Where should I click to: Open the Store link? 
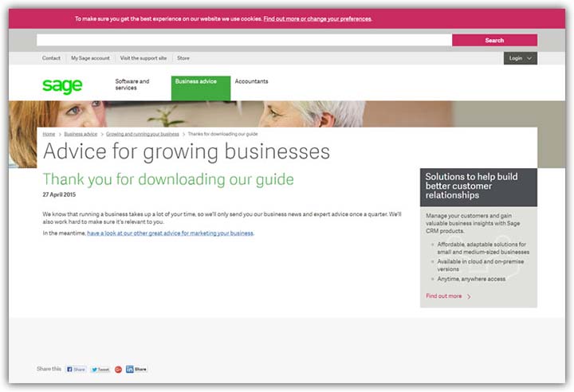coord(183,58)
